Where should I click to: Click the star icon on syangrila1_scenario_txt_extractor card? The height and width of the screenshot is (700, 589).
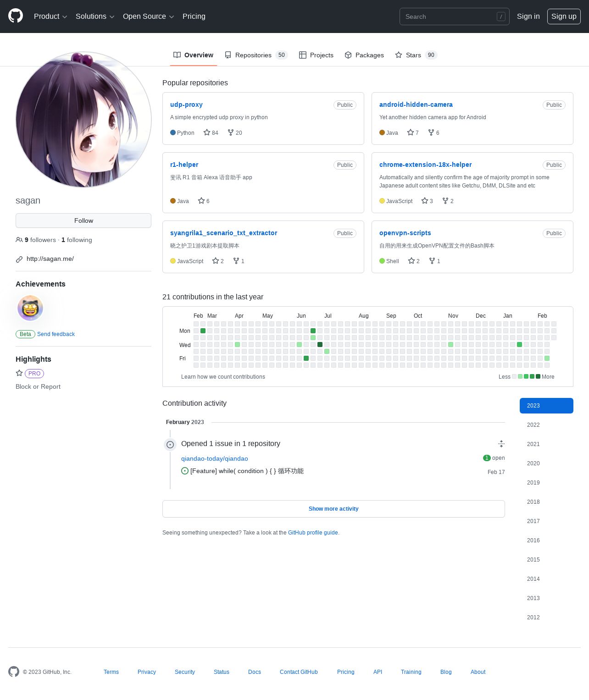coord(216,261)
